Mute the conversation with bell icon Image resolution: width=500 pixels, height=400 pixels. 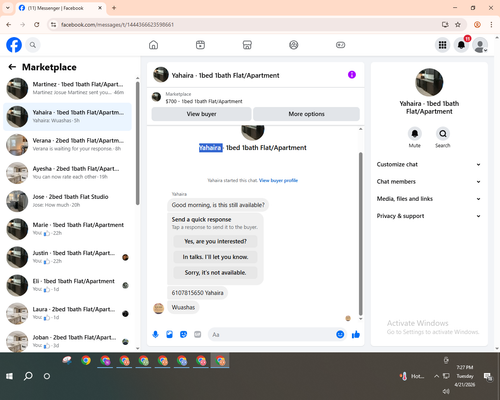415,134
